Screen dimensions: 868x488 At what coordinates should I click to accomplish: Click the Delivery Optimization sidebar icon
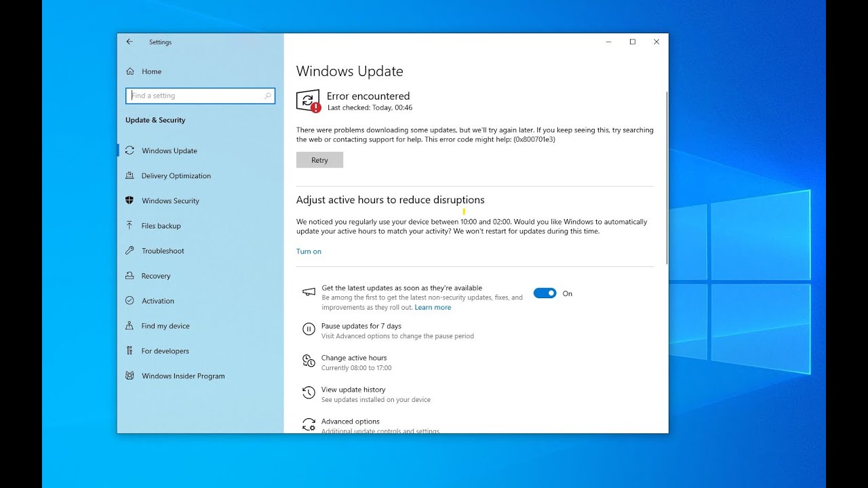pos(130,176)
